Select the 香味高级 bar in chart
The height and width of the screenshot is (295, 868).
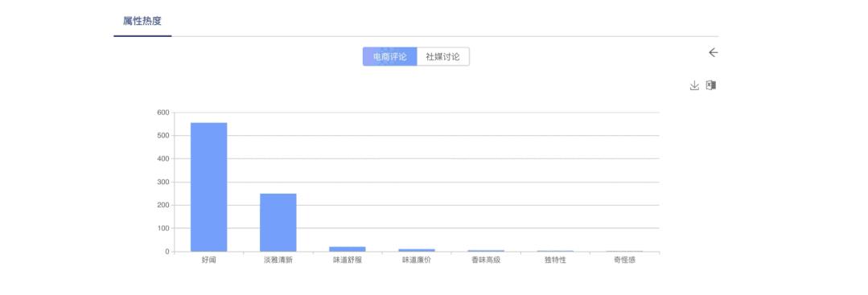(486, 251)
